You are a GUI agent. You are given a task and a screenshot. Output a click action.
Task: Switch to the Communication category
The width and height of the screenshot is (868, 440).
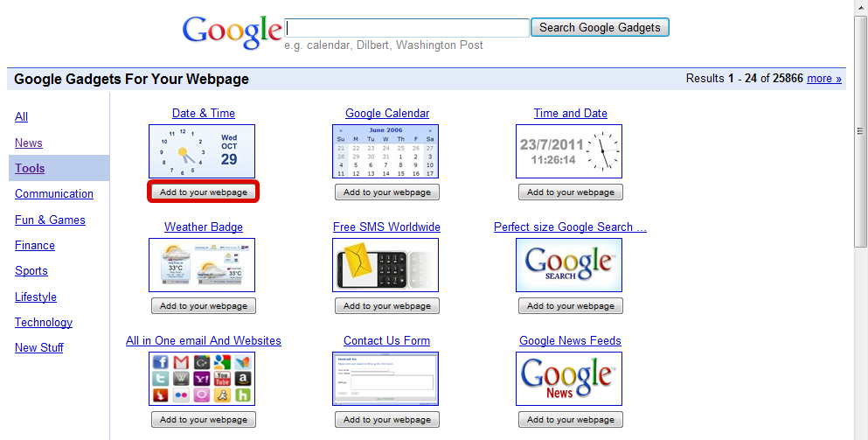click(x=53, y=194)
